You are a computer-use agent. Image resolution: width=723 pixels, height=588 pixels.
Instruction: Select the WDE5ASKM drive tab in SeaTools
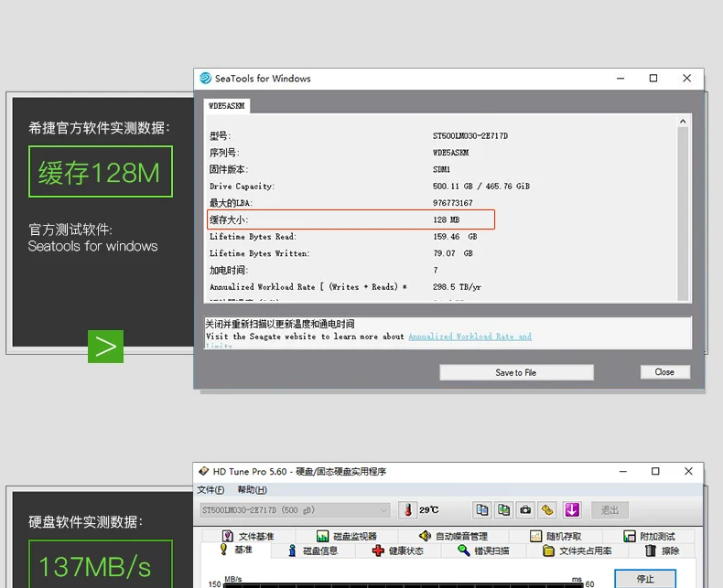pyautogui.click(x=224, y=106)
